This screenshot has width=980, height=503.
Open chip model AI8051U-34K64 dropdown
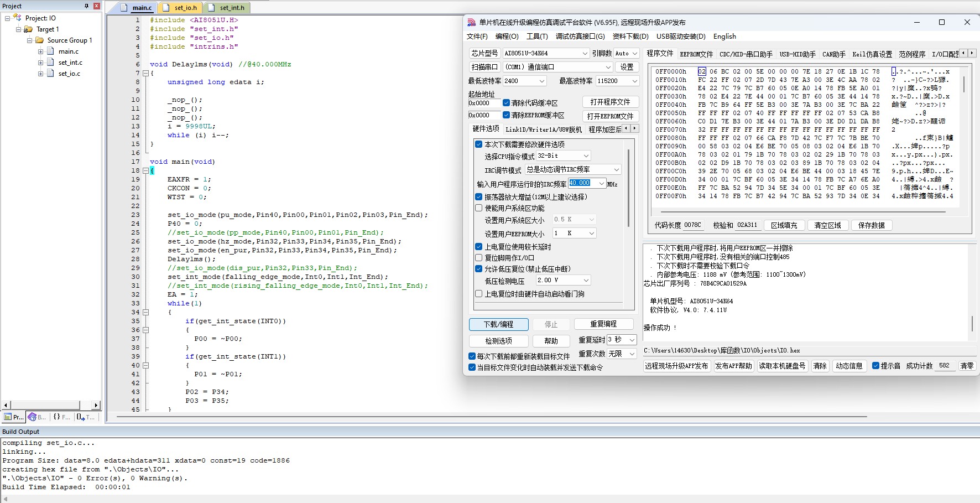[585, 53]
